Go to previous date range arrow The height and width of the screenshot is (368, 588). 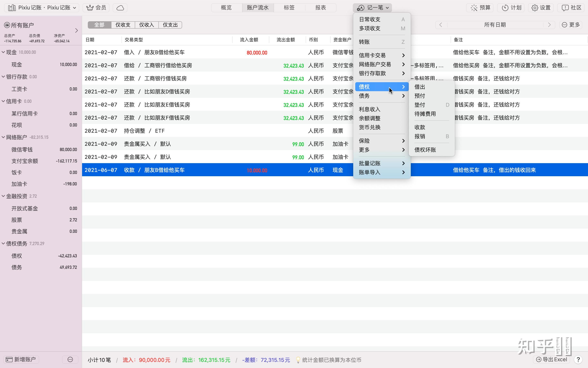441,25
